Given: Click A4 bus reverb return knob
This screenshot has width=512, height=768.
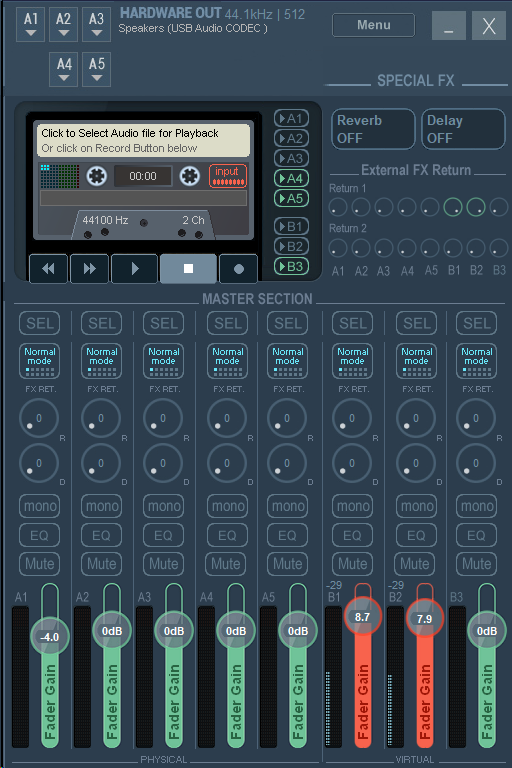Looking at the screenshot, I should coord(227,418).
